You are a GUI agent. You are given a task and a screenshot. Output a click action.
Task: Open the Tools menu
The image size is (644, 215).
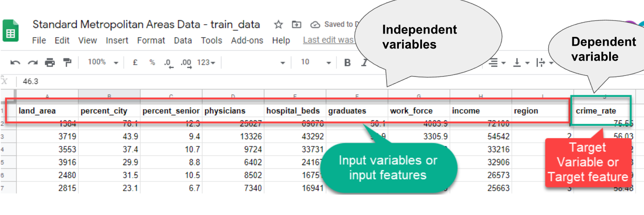coord(211,41)
